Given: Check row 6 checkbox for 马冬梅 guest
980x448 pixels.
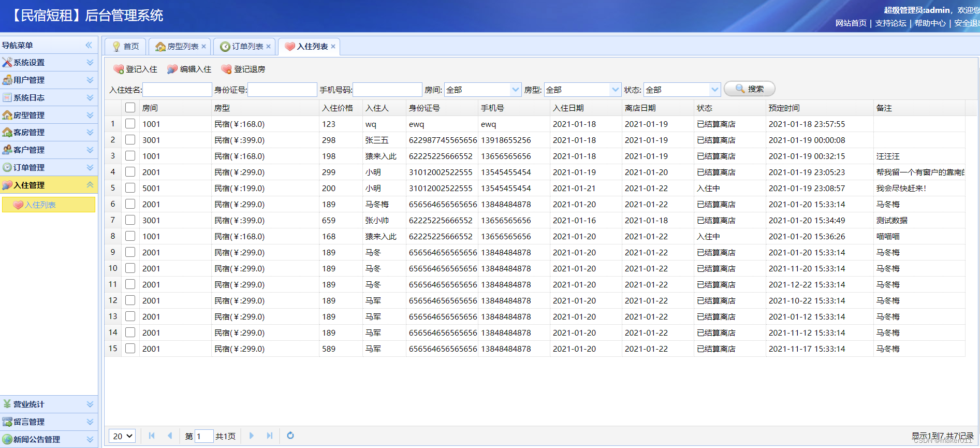Looking at the screenshot, I should tap(130, 204).
